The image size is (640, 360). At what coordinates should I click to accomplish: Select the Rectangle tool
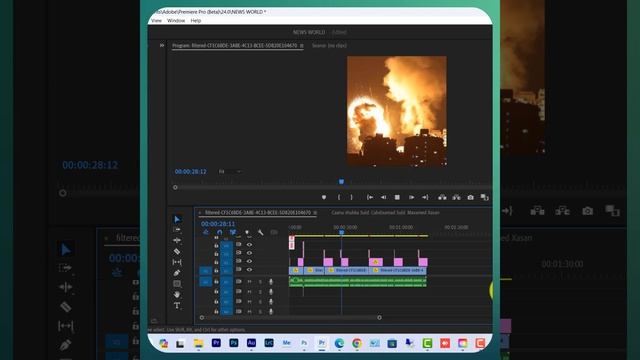[x=177, y=284]
